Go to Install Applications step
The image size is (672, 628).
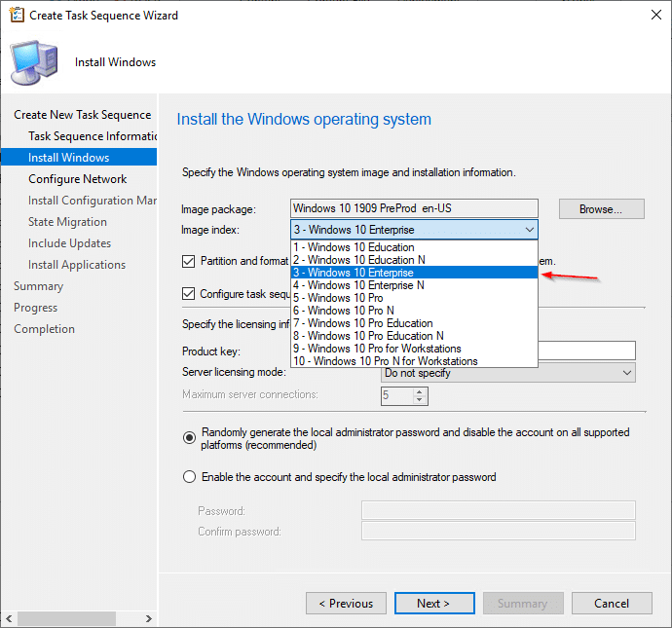point(77,265)
